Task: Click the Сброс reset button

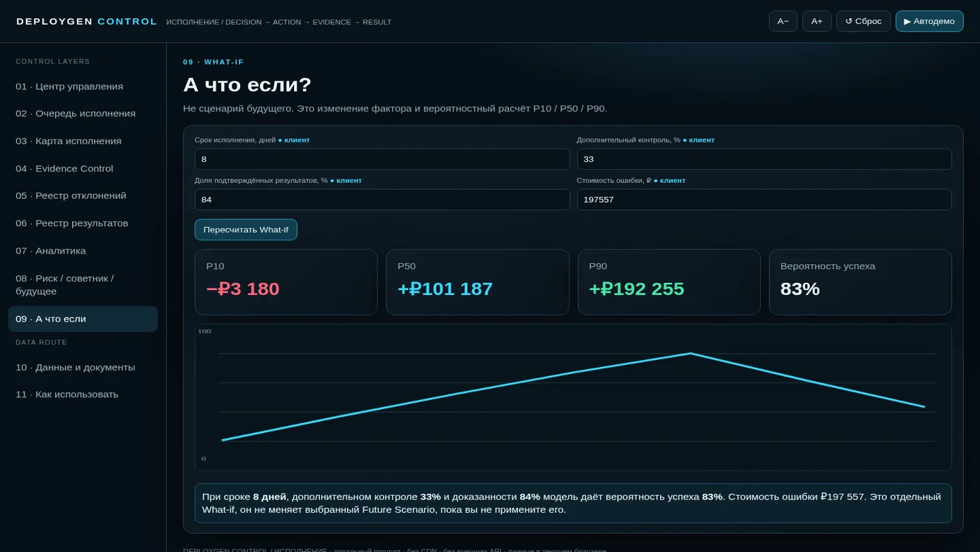Action: [863, 21]
